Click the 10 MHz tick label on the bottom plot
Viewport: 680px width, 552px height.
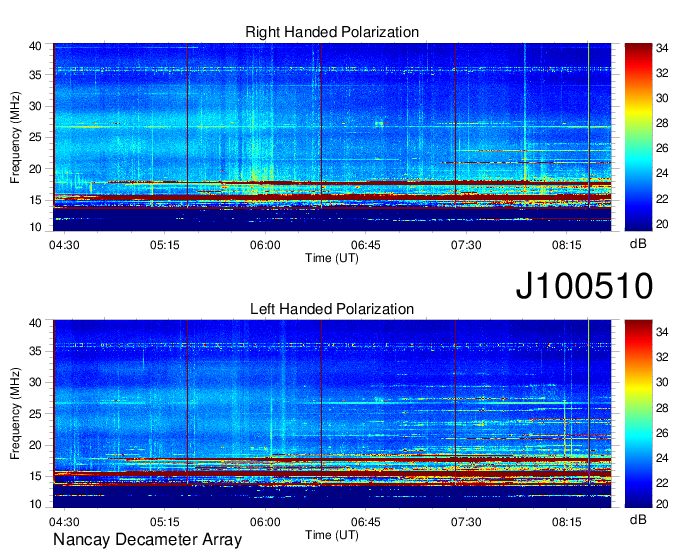coord(35,504)
